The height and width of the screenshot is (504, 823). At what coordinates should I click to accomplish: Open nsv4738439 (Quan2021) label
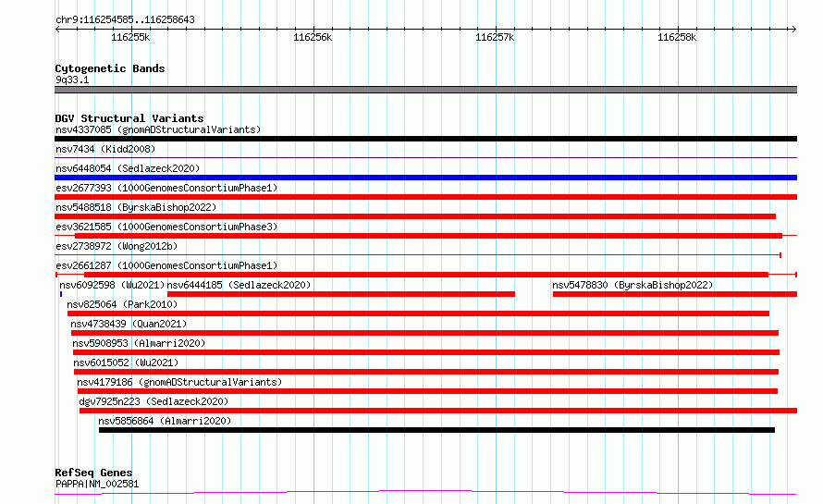(x=129, y=324)
